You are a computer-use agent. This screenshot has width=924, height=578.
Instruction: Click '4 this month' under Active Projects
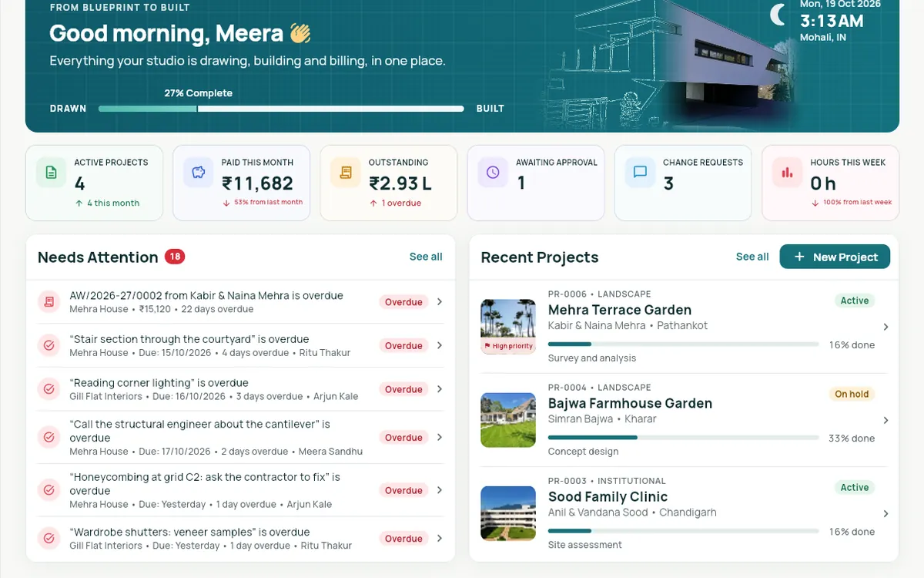coord(107,203)
